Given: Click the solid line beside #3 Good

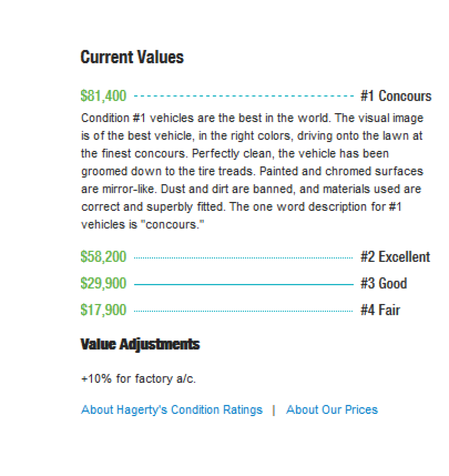Looking at the screenshot, I should pyautogui.click(x=243, y=285).
